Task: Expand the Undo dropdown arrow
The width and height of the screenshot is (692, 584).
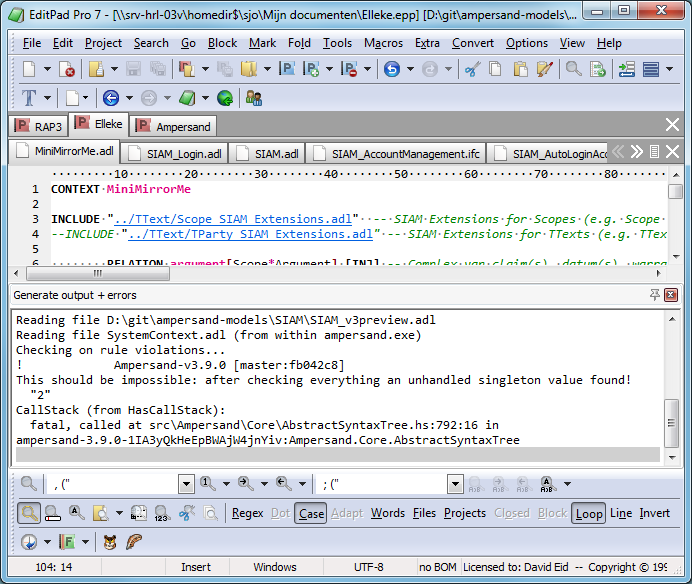Action: coord(410,69)
